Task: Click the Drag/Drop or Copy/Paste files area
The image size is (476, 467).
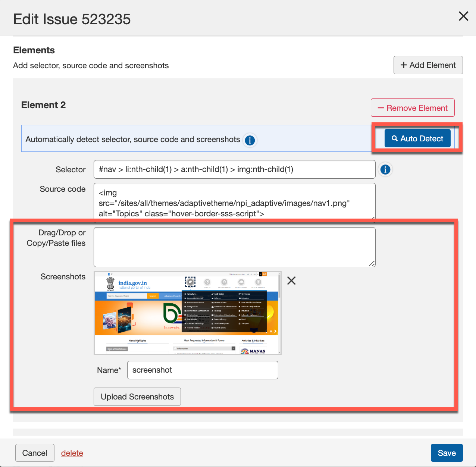Action: 234,247
